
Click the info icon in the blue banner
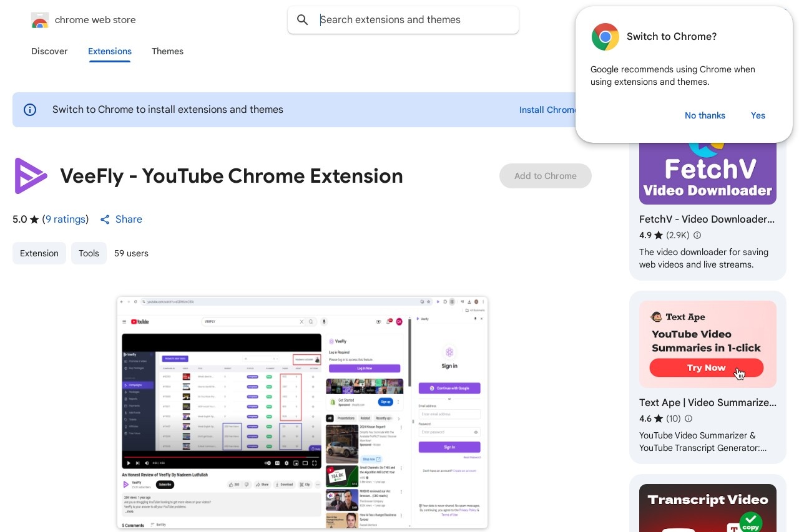click(30, 110)
